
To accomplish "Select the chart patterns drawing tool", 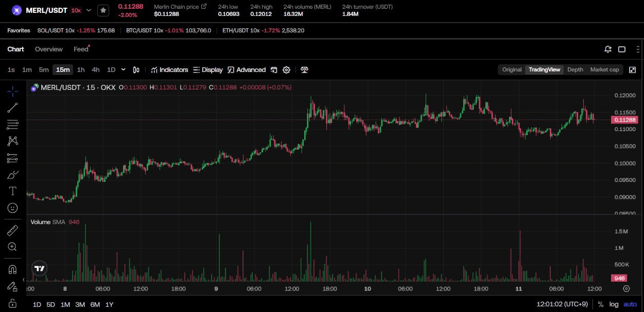I will pos(13,141).
